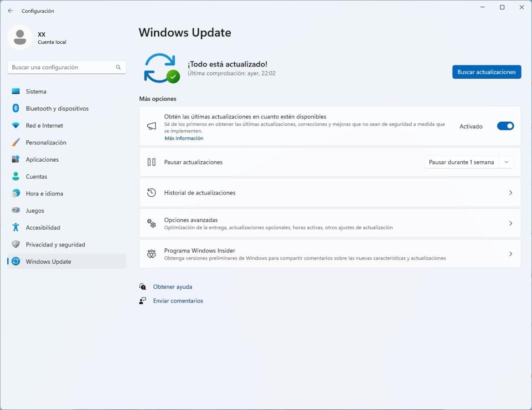This screenshot has height=410, width=532.
Task: Click the Red e Internet wifi icon
Action: point(16,126)
